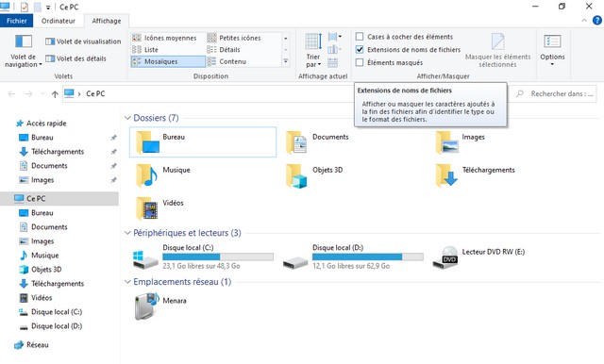Collapse the ribbon with chevron
This screenshot has width=604, height=364.
coord(584,21)
